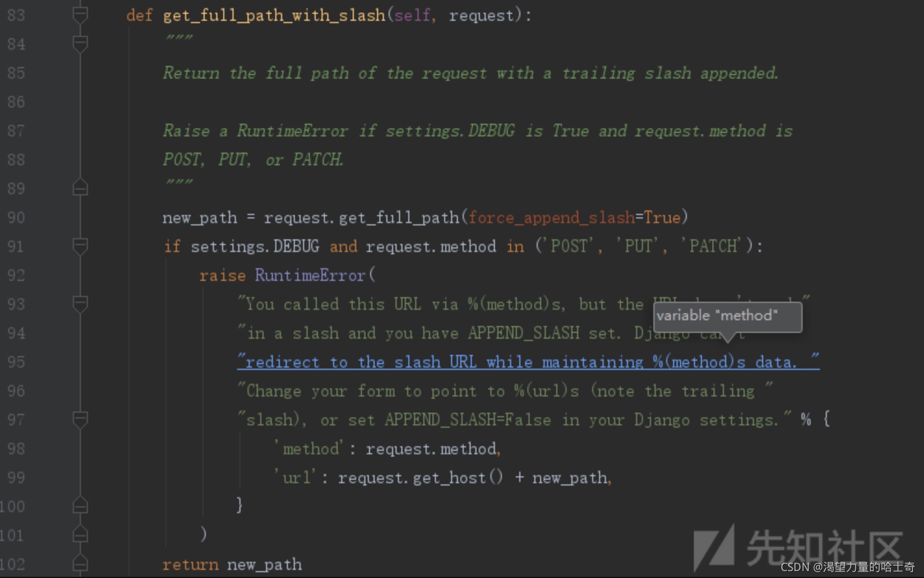
Task: Click line number 83 in the gutter
Action: pyautogui.click(x=16, y=15)
